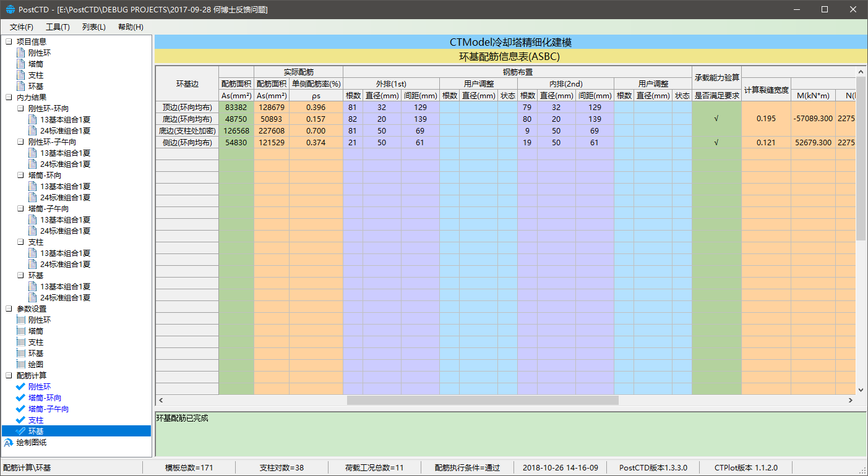The height and width of the screenshot is (476, 868).
Task: Click the 绘图 list icon under 参数设置
Action: coord(21,365)
